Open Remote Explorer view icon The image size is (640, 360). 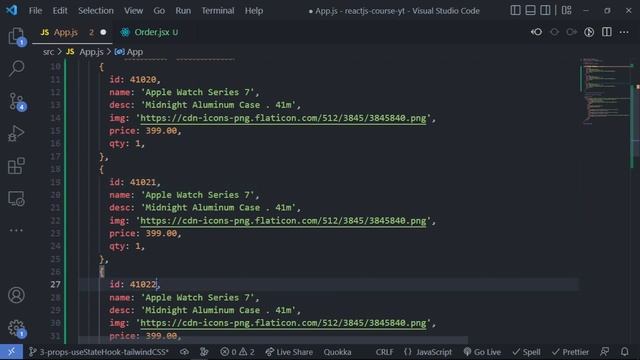pyautogui.click(x=16, y=198)
